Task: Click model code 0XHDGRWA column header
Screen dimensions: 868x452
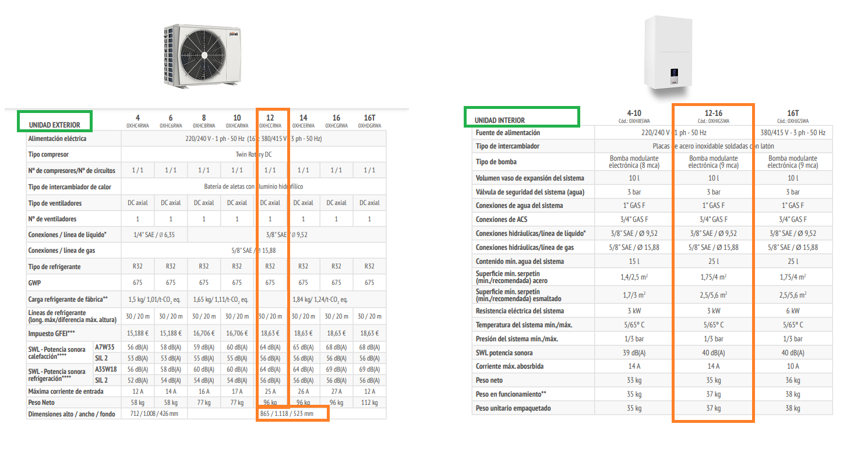Action: pyautogui.click(x=370, y=125)
